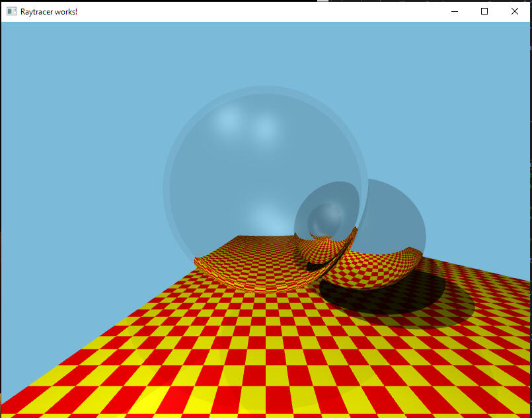Click the "Raytracer works!" title text

pos(49,12)
